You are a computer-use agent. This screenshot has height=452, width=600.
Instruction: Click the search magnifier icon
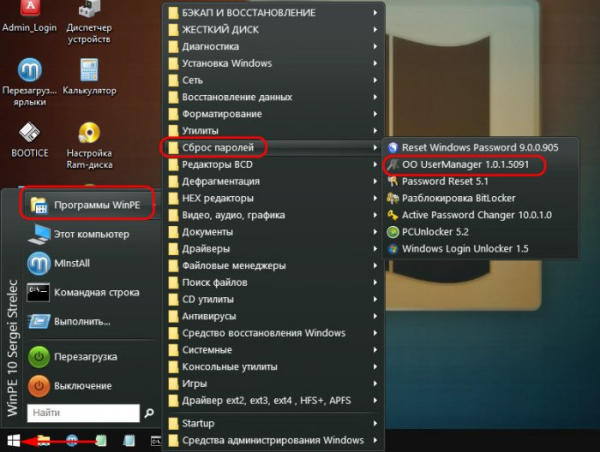[x=149, y=412]
